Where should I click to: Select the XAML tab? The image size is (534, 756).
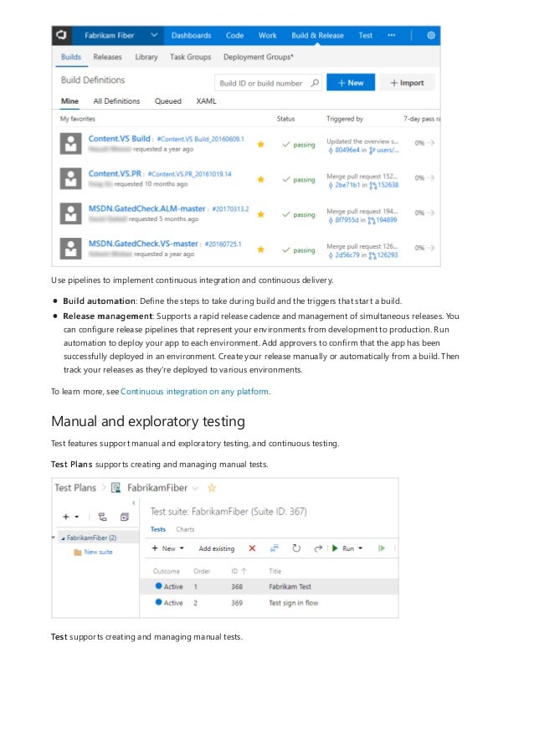click(x=206, y=100)
